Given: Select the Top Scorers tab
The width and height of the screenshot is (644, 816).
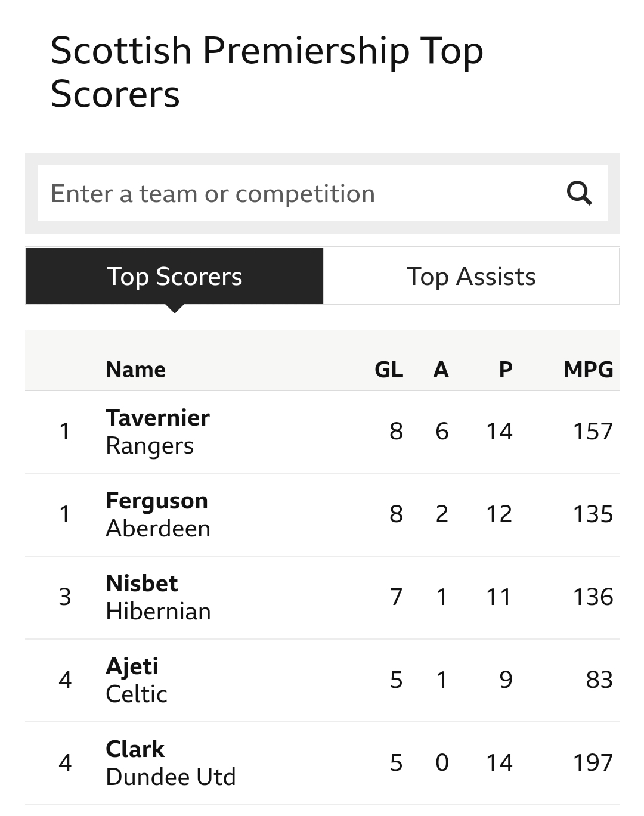Looking at the screenshot, I should (x=174, y=277).
